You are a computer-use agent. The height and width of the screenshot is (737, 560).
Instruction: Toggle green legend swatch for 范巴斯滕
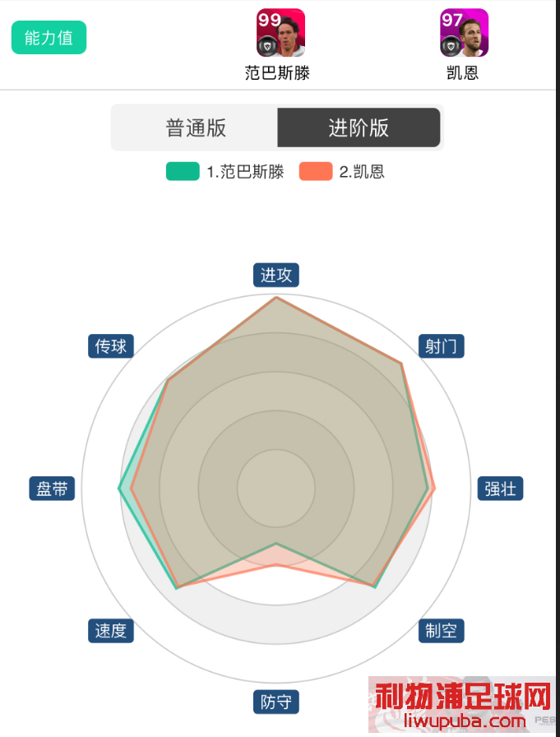(x=183, y=172)
